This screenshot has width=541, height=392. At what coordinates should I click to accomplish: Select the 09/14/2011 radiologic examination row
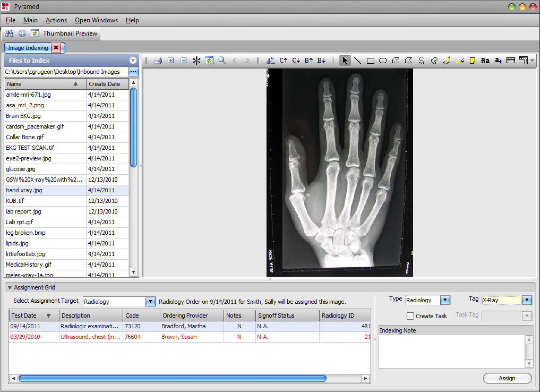pos(190,326)
